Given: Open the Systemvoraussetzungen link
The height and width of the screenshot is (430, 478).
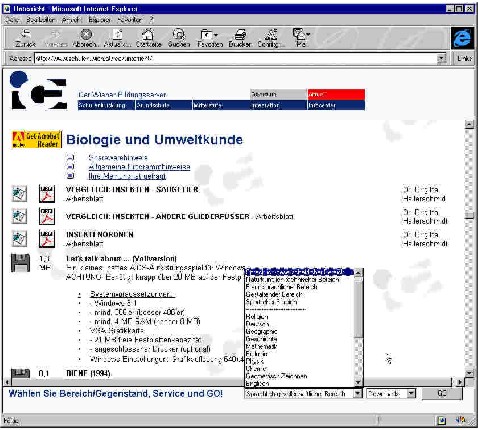Looking at the screenshot, I should pos(132,294).
